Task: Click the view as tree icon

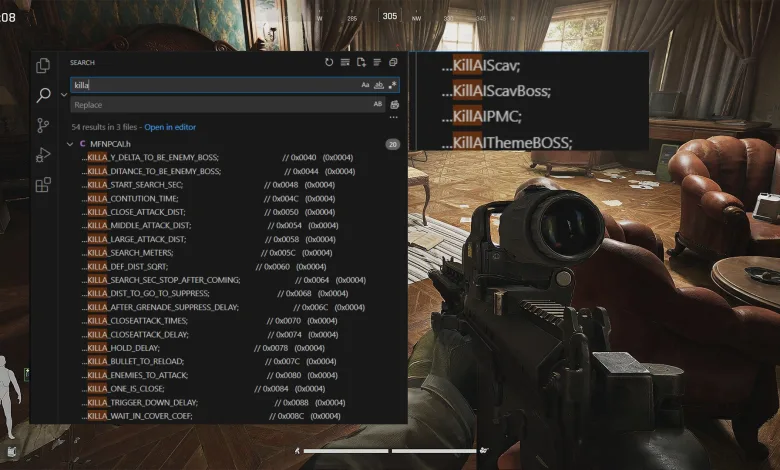Action: [377, 62]
